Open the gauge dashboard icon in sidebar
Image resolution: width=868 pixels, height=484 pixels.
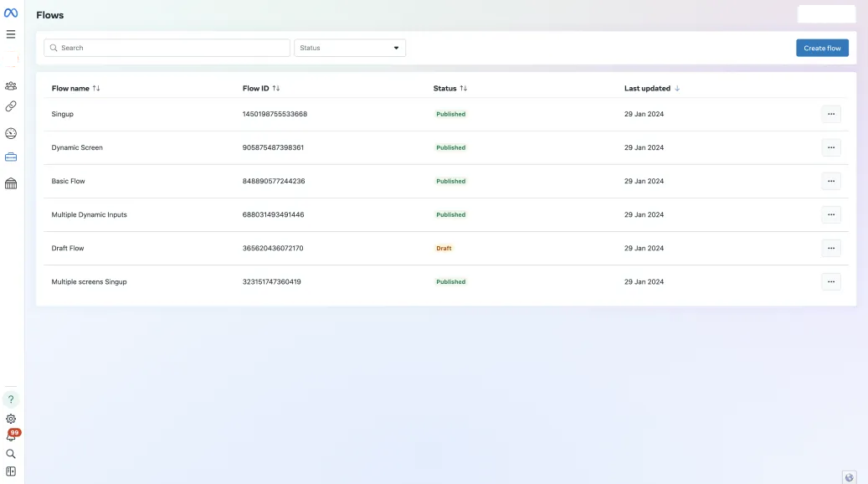[11, 133]
